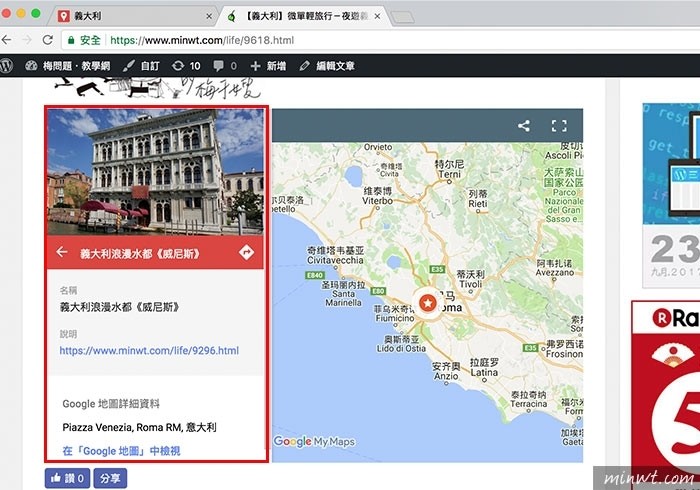The image size is (700, 490).
Task: Click the back arrow in the red place header
Action: pos(62,253)
